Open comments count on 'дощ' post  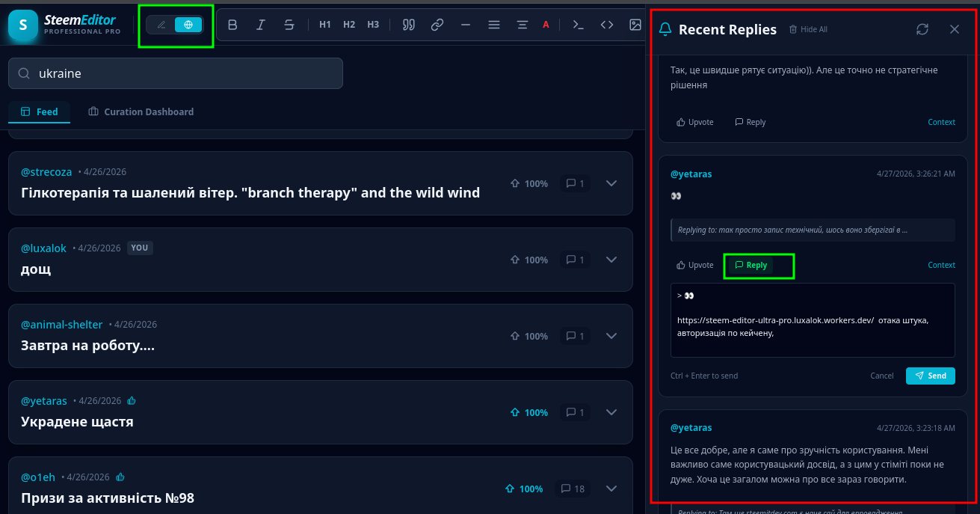coord(575,260)
